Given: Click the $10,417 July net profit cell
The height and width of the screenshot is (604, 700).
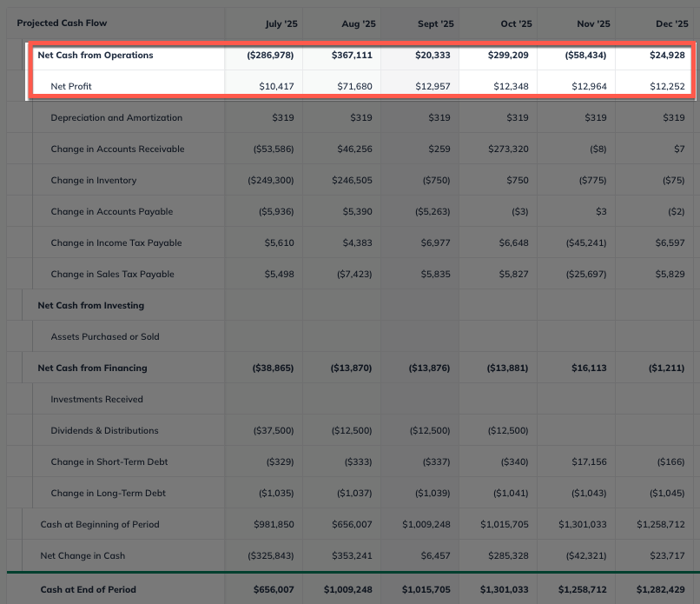Looking at the screenshot, I should tap(276, 86).
